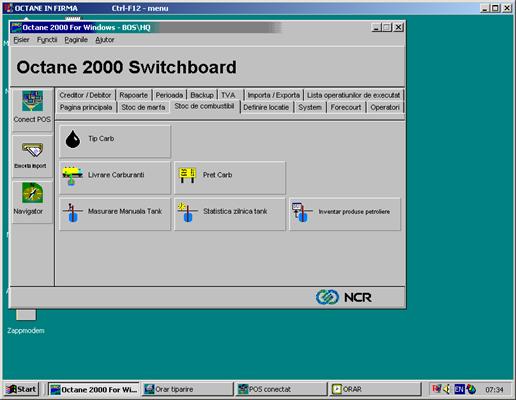
Task: Open the Windows Start button
Action: coord(21,389)
